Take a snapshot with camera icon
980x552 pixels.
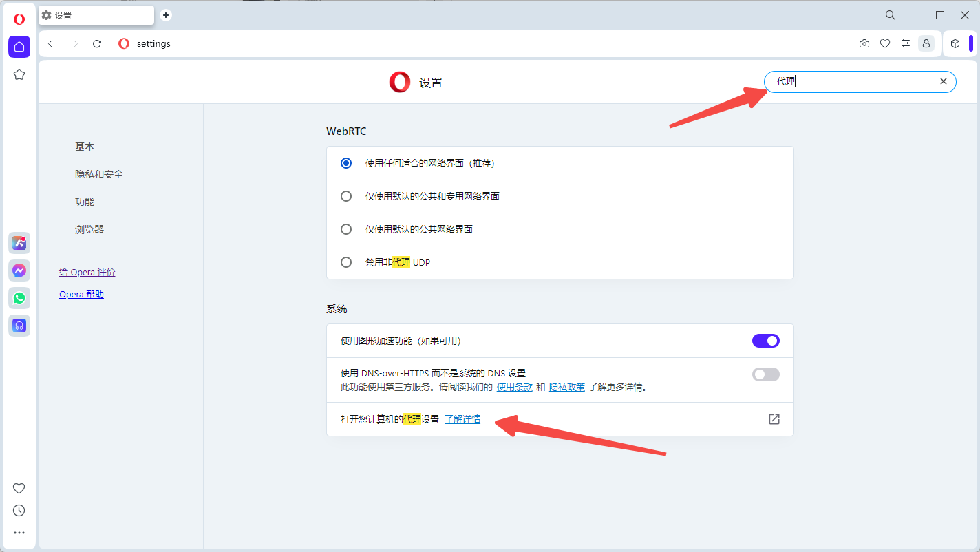pos(864,43)
